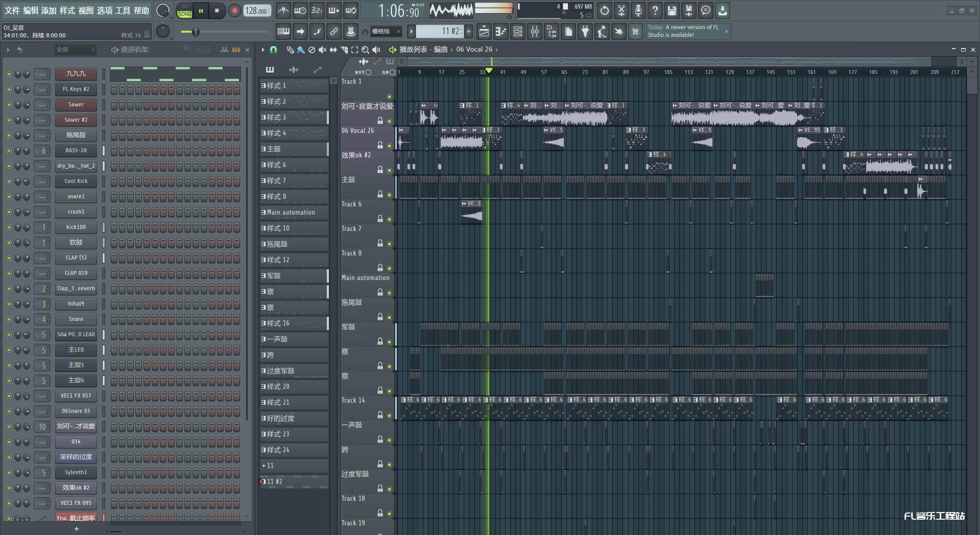This screenshot has width=980, height=535.
Task: Click the arrow left of pattern selector
Action: click(411, 31)
